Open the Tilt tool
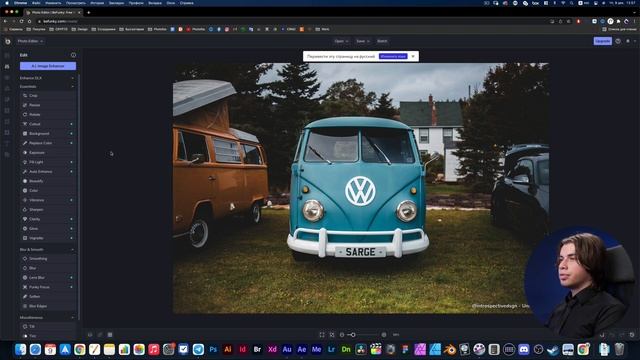640x360 pixels. coord(48,327)
